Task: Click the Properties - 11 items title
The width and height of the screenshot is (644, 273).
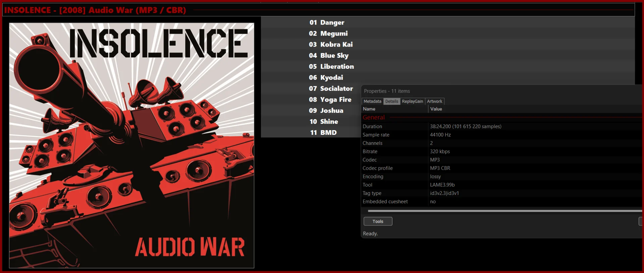Action: tap(387, 91)
